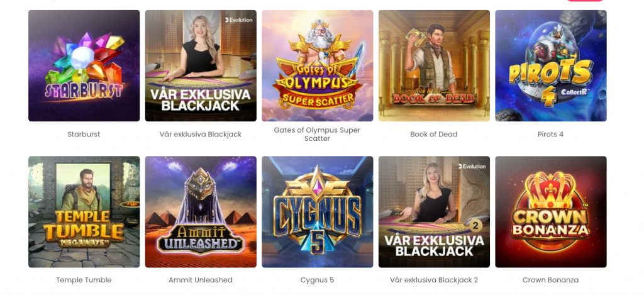Launch the Crown Bonanza game thumbnail
This screenshot has width=644, height=295.
pos(550,211)
